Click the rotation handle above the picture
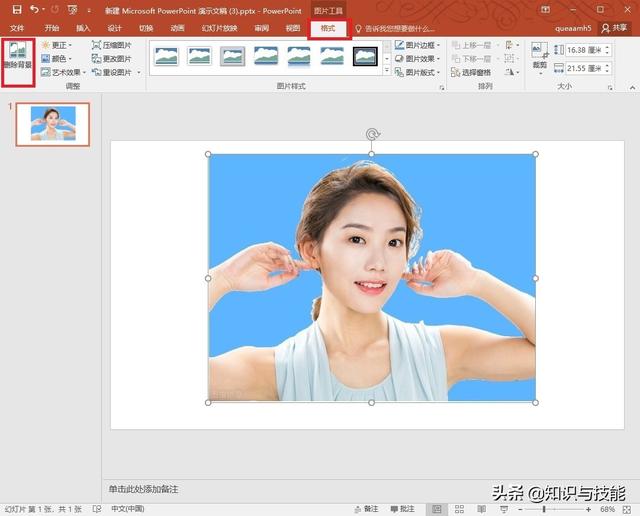This screenshot has width=640, height=516. [372, 134]
